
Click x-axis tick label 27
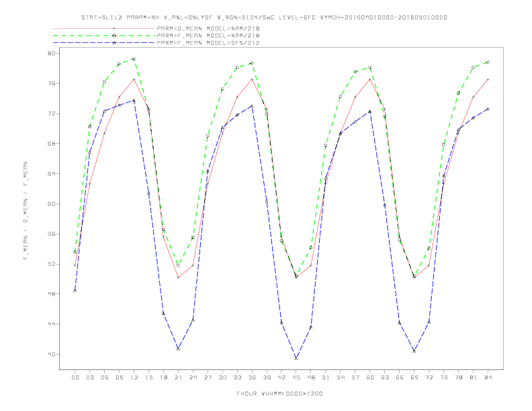[208, 377]
